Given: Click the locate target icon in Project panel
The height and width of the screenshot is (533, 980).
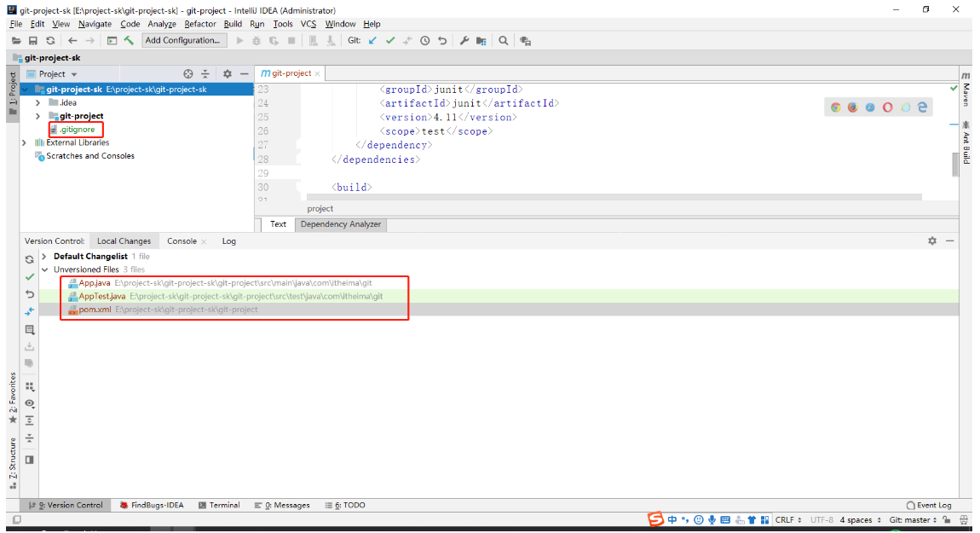Looking at the screenshot, I should tap(188, 74).
